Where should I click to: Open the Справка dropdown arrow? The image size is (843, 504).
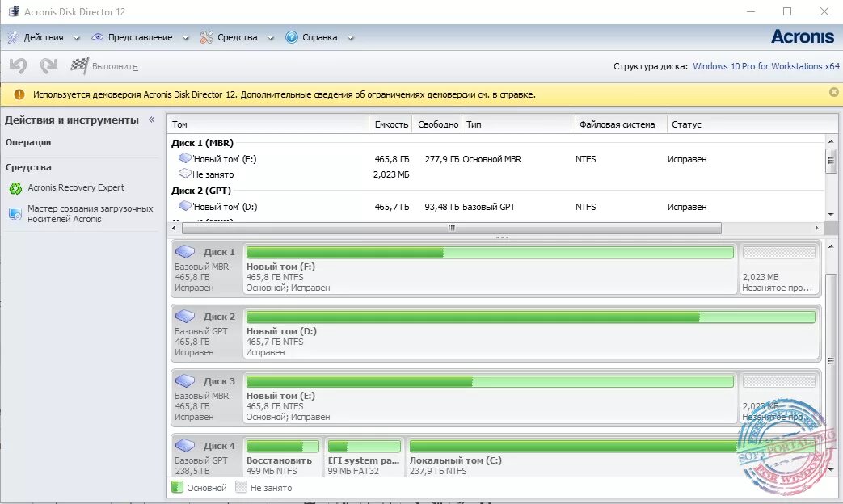point(351,38)
